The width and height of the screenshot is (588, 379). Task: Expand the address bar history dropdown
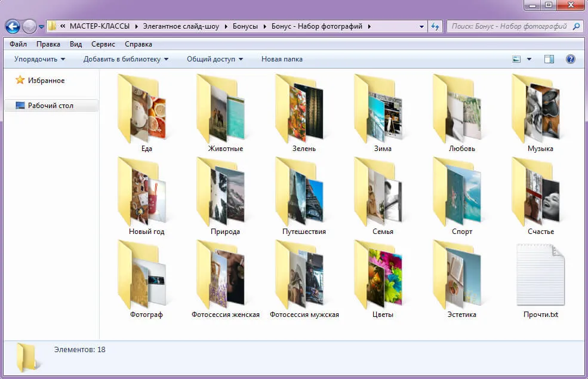click(x=421, y=27)
